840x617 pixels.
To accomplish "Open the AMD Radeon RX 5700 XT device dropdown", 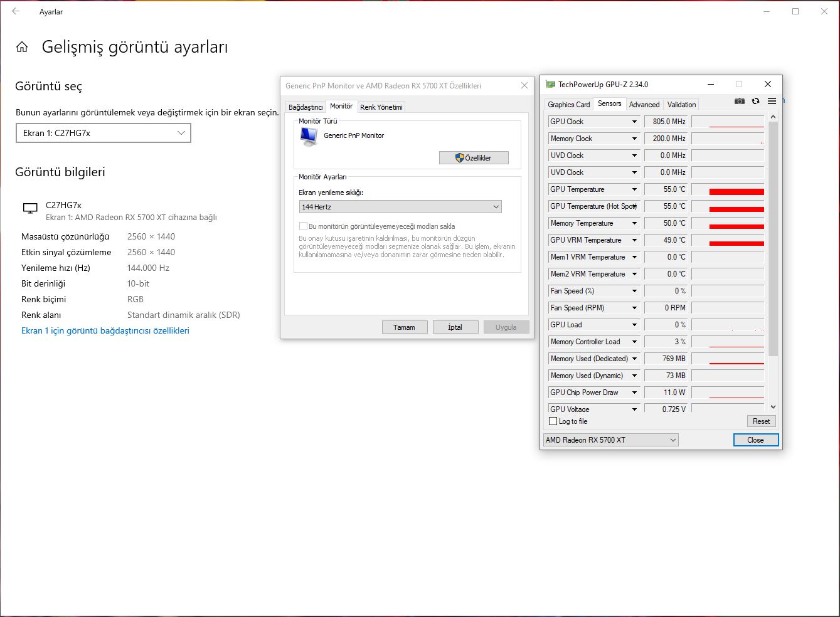I will pos(611,440).
